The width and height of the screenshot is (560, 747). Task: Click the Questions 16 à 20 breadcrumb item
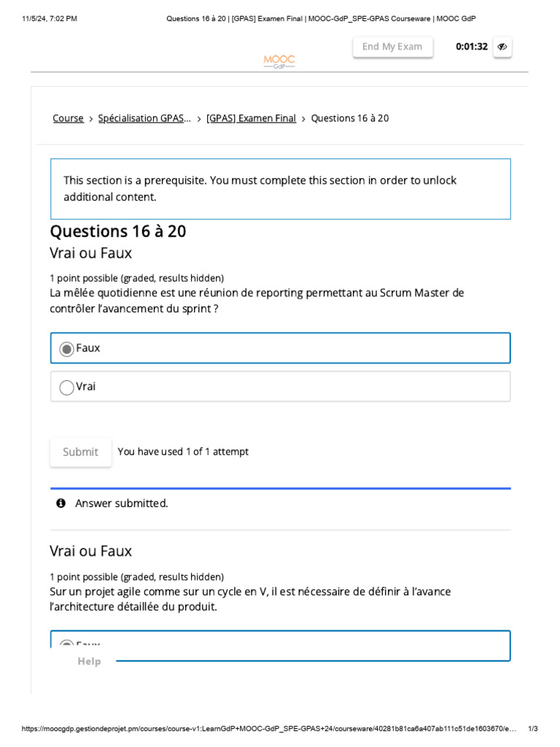click(350, 118)
